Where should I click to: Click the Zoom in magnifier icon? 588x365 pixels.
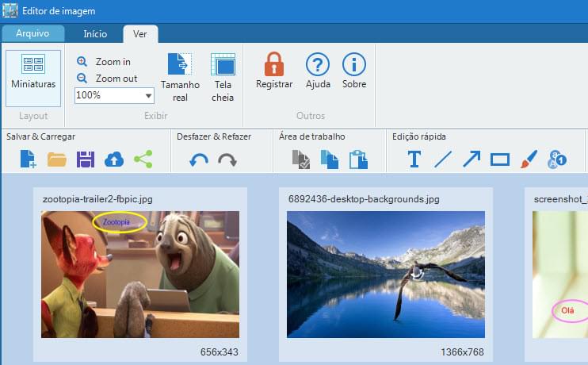pos(82,61)
